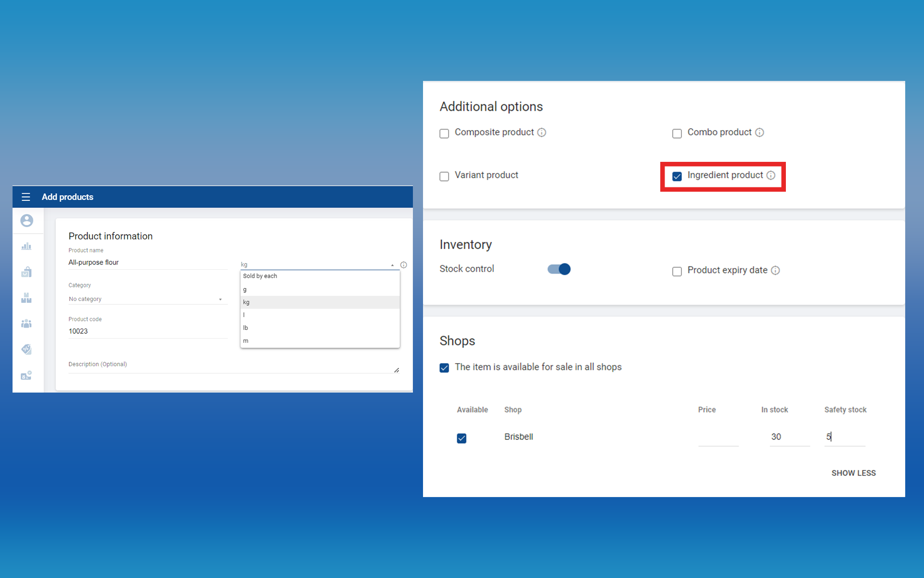Open the shopping bag sidebar icon
The width and height of the screenshot is (924, 578).
[x=26, y=272]
